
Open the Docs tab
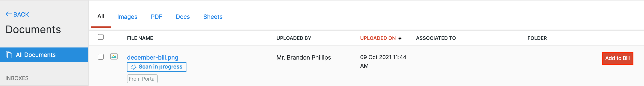pos(183,17)
